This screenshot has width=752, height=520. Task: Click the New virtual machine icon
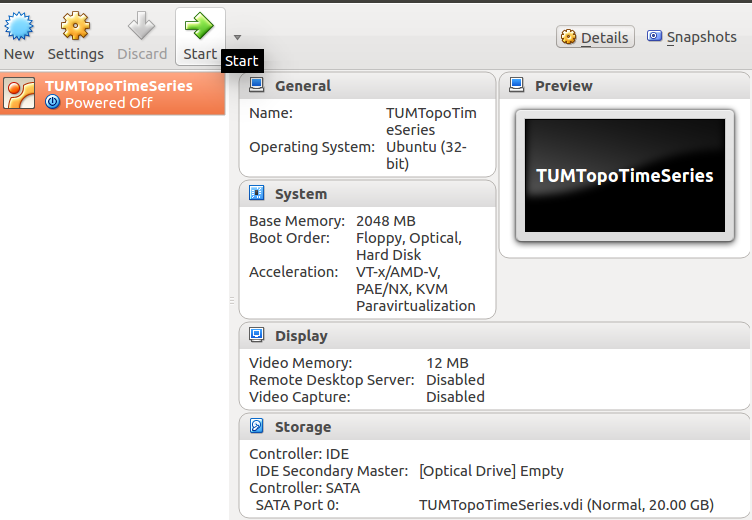19,25
